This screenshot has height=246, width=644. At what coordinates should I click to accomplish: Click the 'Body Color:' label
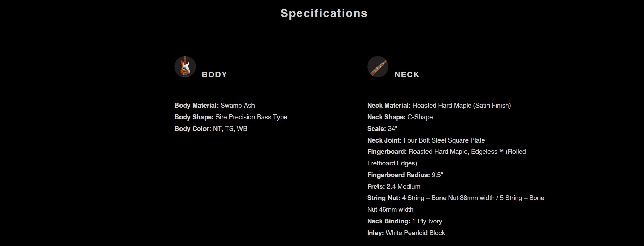pyautogui.click(x=193, y=129)
